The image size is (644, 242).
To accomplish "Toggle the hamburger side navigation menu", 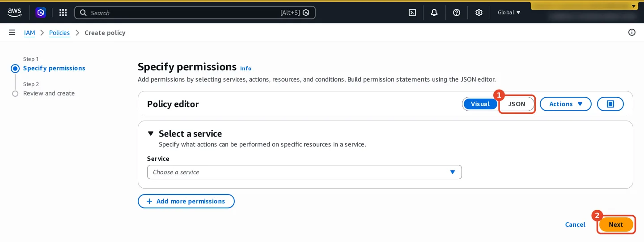I will tap(12, 32).
